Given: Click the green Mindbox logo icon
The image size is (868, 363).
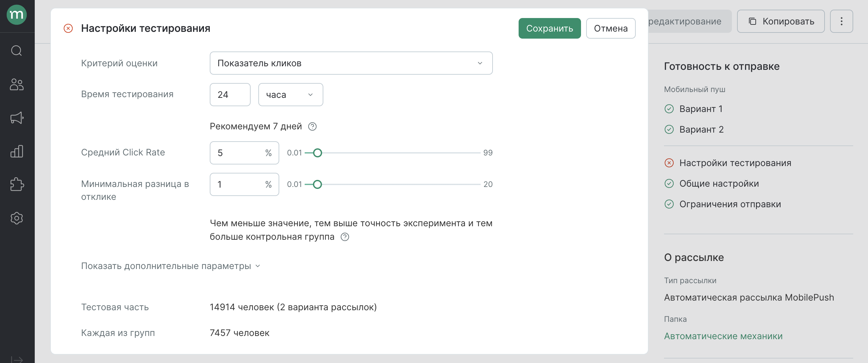Looking at the screenshot, I should pos(16,14).
